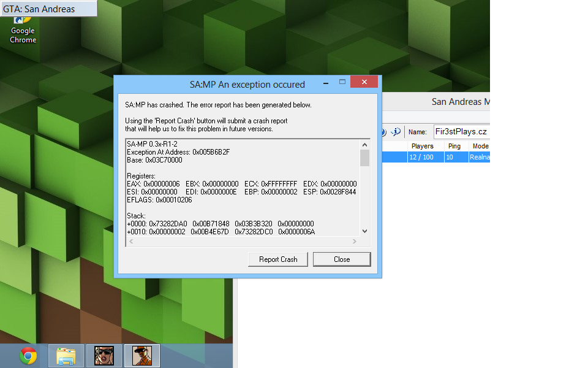Click Report Crash button
588x368 pixels.
tap(278, 259)
